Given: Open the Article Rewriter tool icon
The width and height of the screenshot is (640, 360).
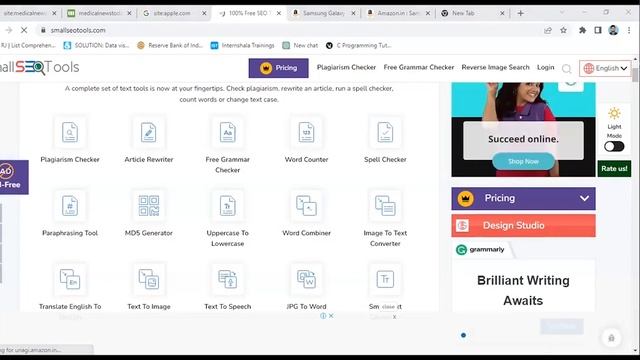Looking at the screenshot, I should coord(149,132).
